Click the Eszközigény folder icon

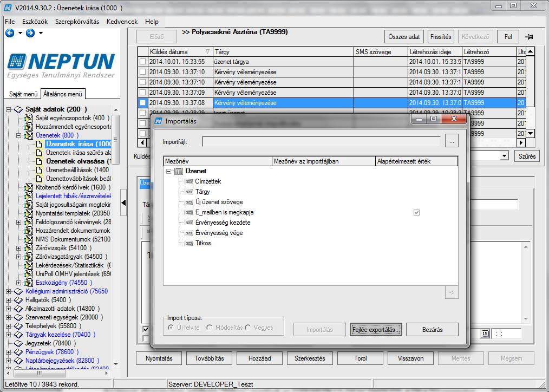[29, 283]
